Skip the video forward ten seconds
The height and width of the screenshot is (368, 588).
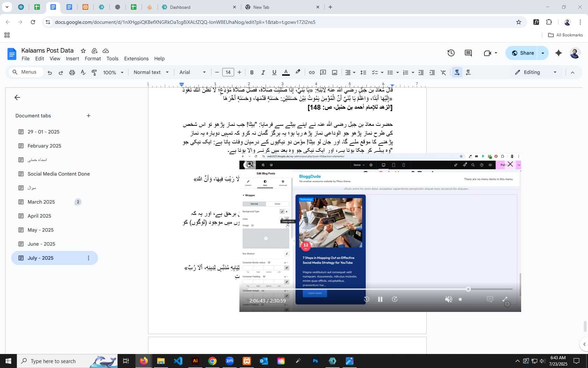(394, 299)
